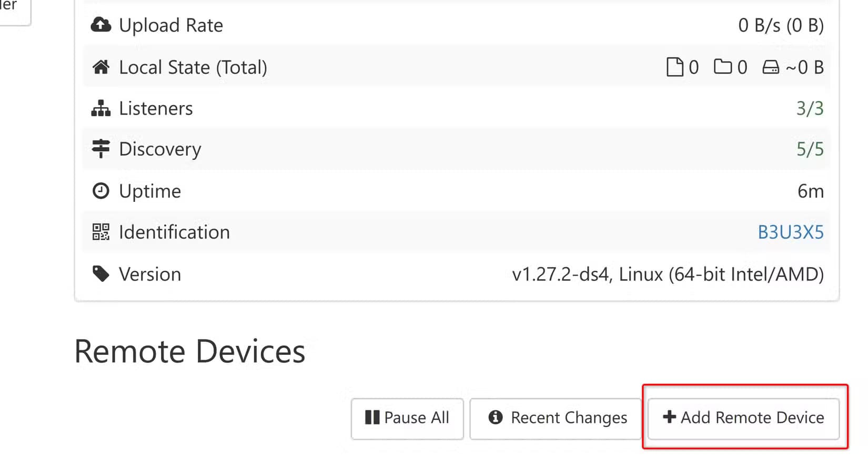Click the Listeners network icon
Image resolution: width=868 pixels, height=471 pixels.
101,108
